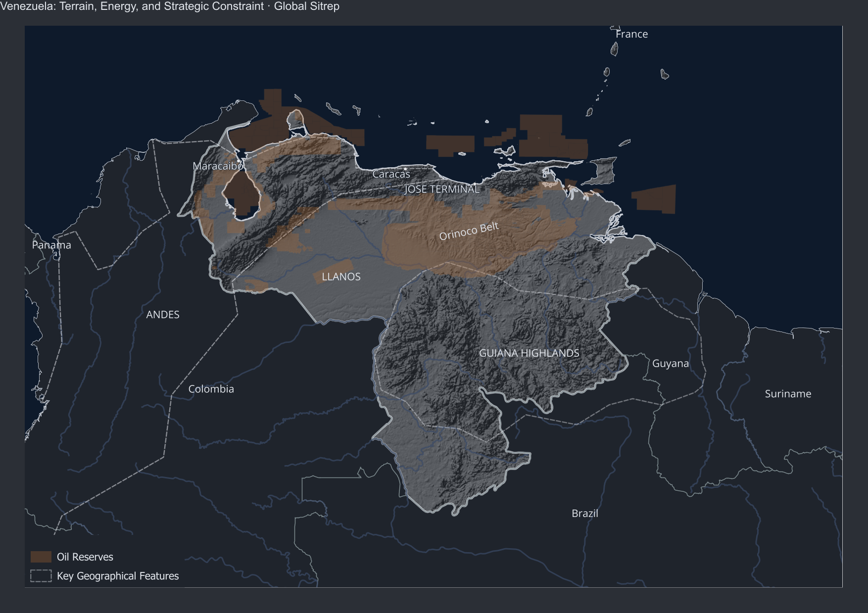Expand the Guyana country region
The image size is (868, 613).
[x=671, y=363]
